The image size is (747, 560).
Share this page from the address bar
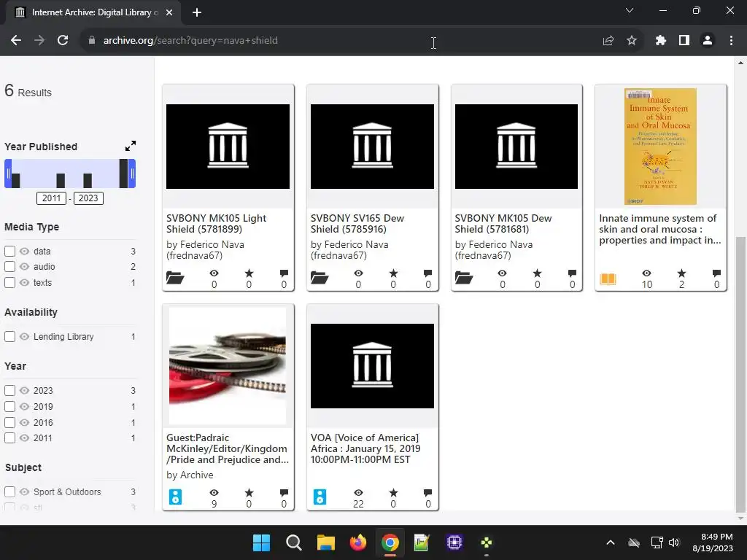tap(608, 41)
